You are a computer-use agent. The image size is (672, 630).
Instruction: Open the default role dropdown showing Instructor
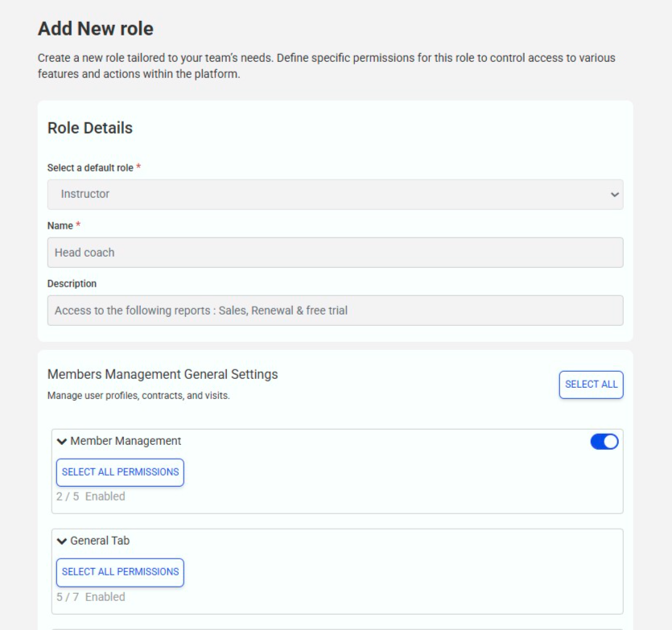(335, 195)
